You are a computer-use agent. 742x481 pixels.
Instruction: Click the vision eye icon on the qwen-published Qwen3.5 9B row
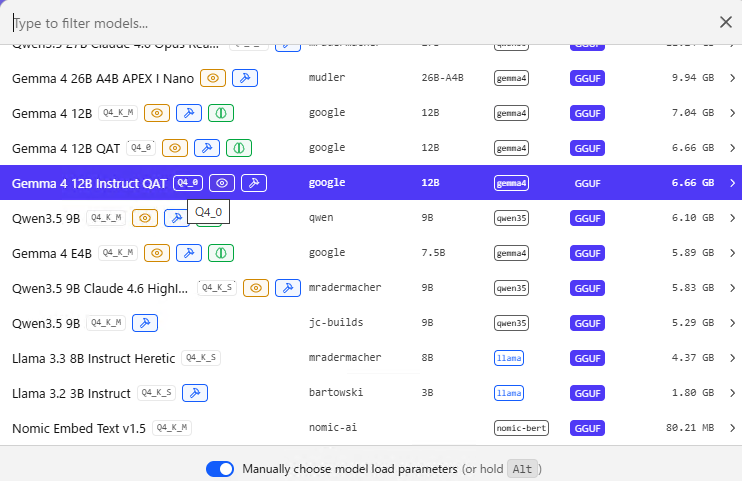[145, 218]
